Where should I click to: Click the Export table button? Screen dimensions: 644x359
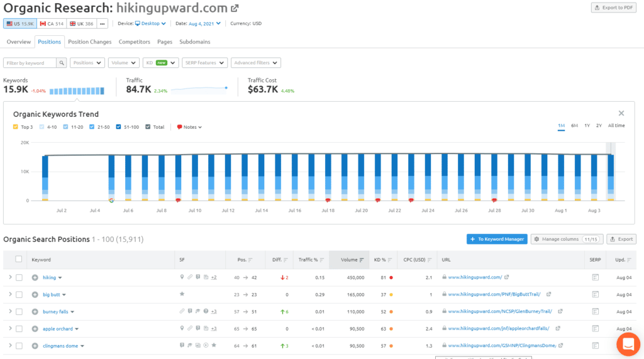621,239
